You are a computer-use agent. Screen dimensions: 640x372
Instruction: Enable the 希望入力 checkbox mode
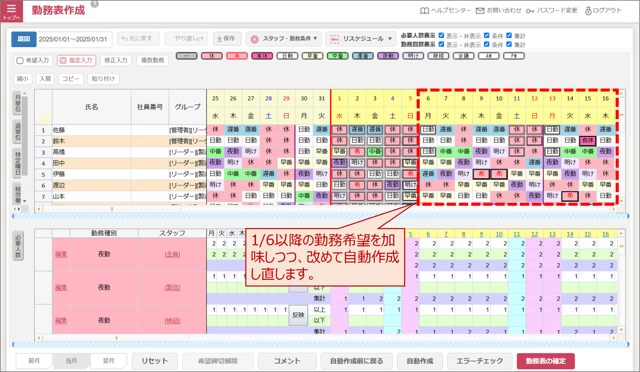click(x=33, y=60)
